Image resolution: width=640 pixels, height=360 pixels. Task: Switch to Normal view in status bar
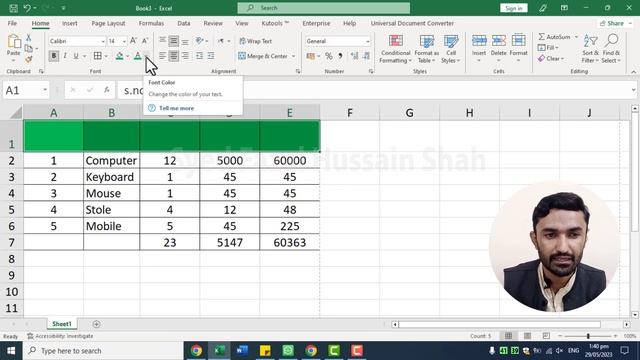(508, 336)
